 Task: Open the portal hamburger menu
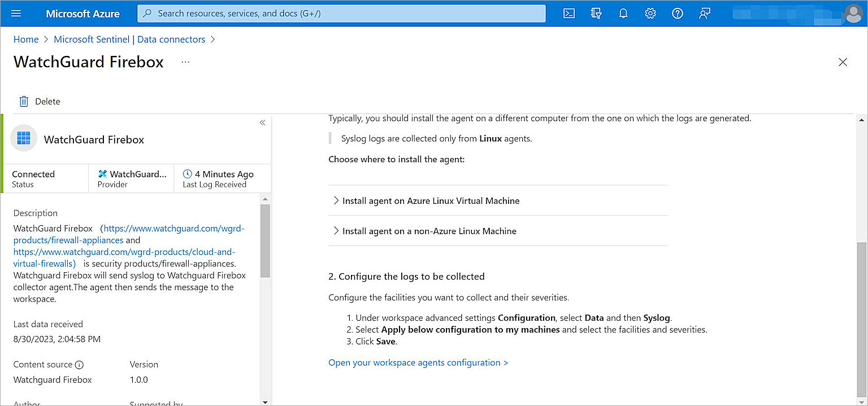15,13
